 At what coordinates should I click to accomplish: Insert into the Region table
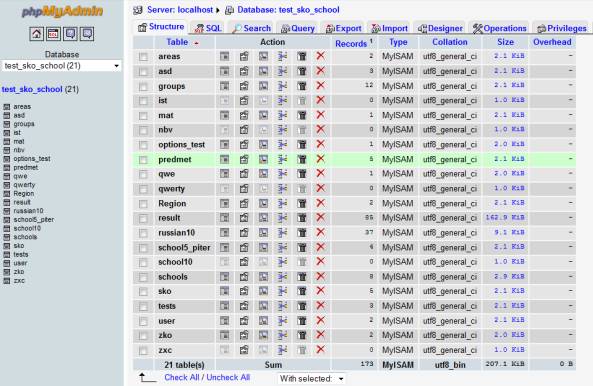pyautogui.click(x=283, y=203)
